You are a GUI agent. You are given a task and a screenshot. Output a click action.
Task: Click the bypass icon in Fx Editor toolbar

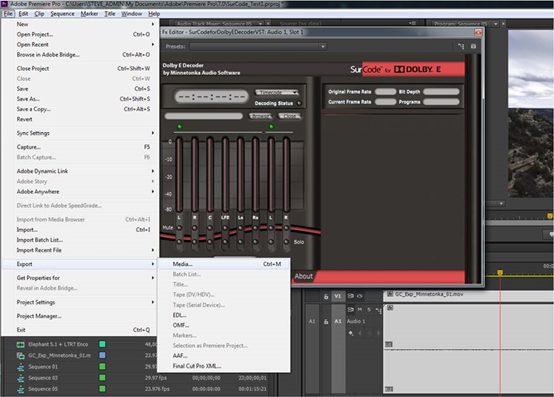(473, 46)
